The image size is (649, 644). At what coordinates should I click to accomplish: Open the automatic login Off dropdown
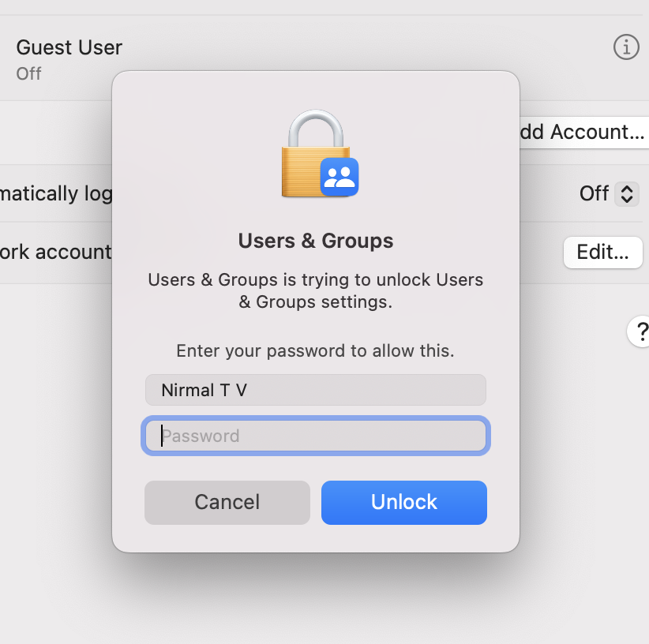point(627,193)
